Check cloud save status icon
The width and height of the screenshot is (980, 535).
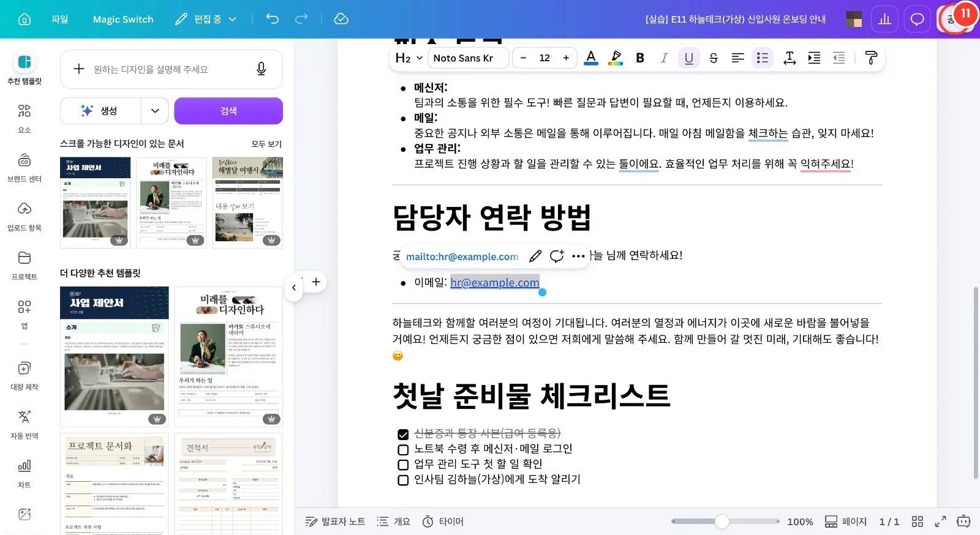click(341, 19)
